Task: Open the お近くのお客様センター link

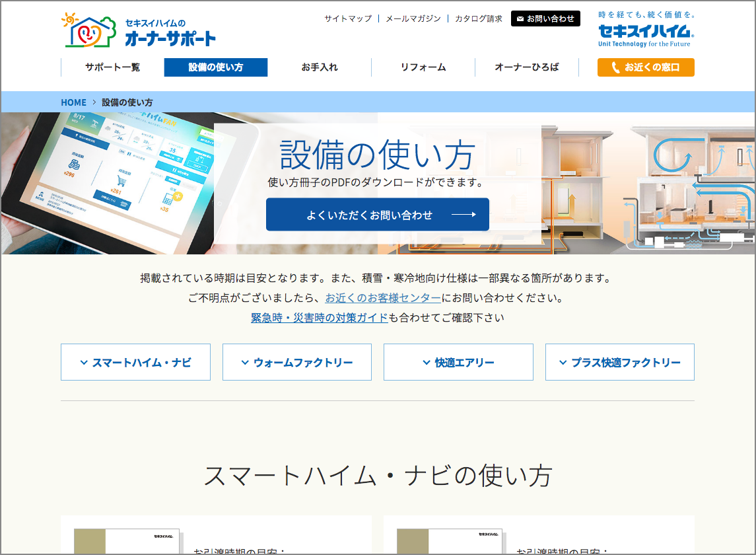Action: click(383, 298)
